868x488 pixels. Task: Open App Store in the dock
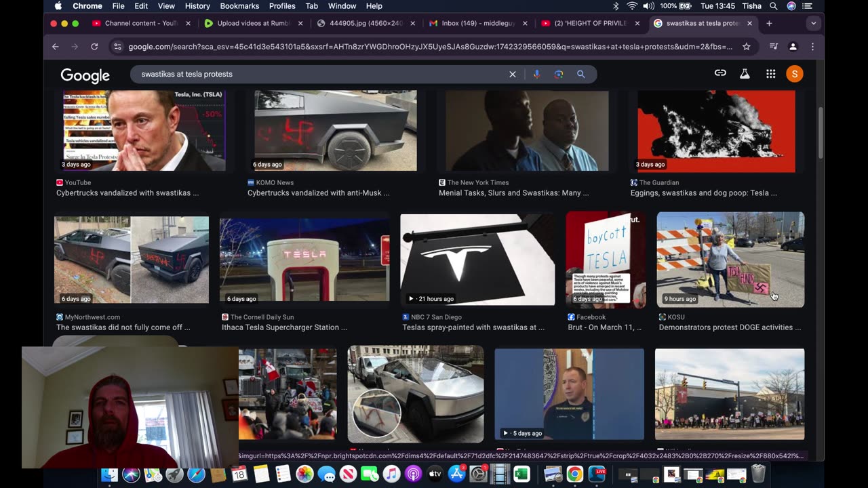pyautogui.click(x=456, y=474)
